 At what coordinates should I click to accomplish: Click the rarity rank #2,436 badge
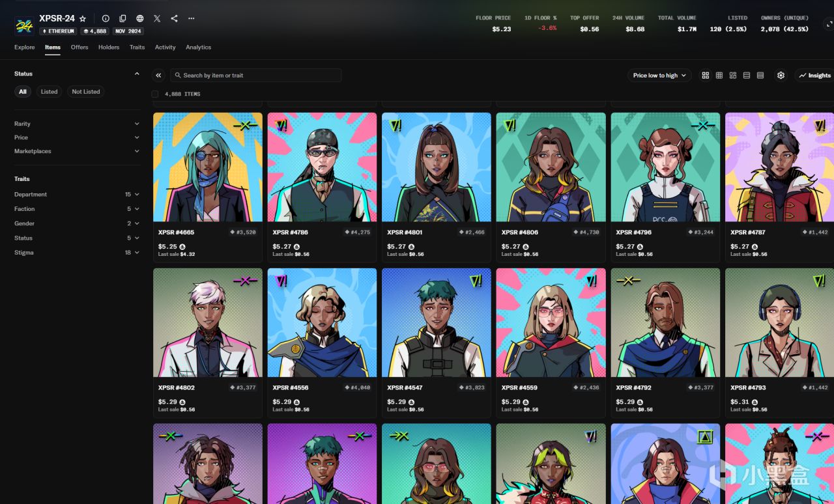[x=586, y=388]
